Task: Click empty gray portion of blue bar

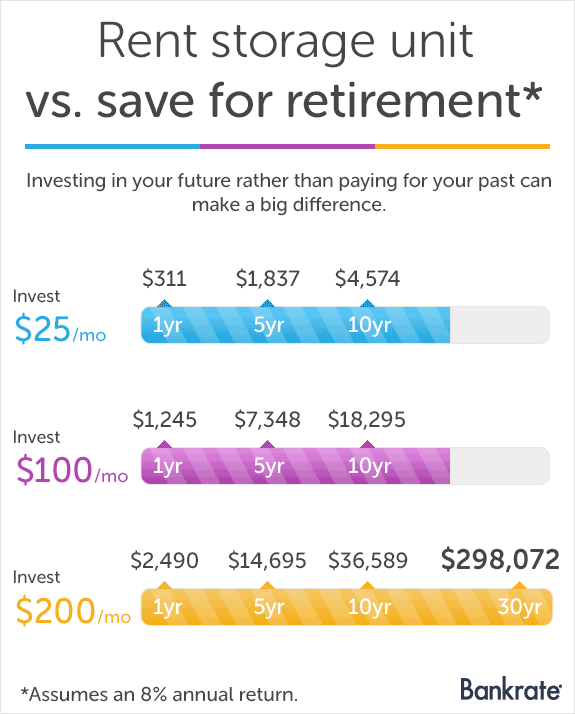Action: [x=499, y=325]
